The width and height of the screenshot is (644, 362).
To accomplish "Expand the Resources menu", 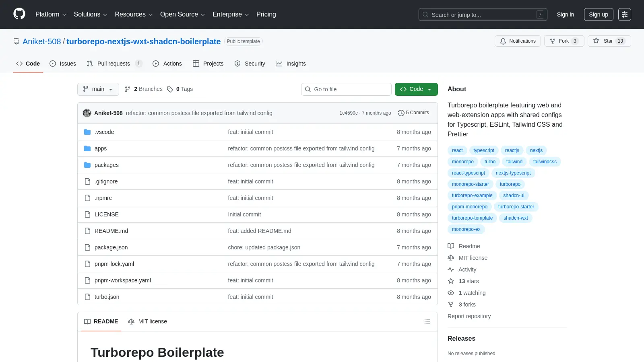I will [134, 14].
